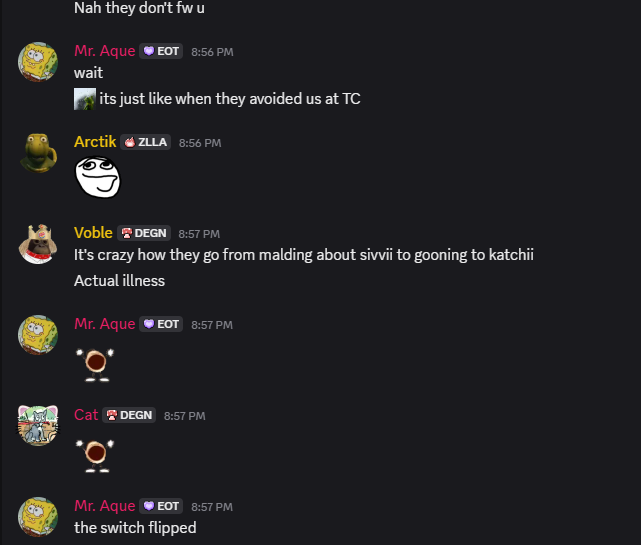This screenshot has width=641, height=545.
Task: Click the SpongeBob avatar beside 'wait' message
Action: tap(38, 62)
